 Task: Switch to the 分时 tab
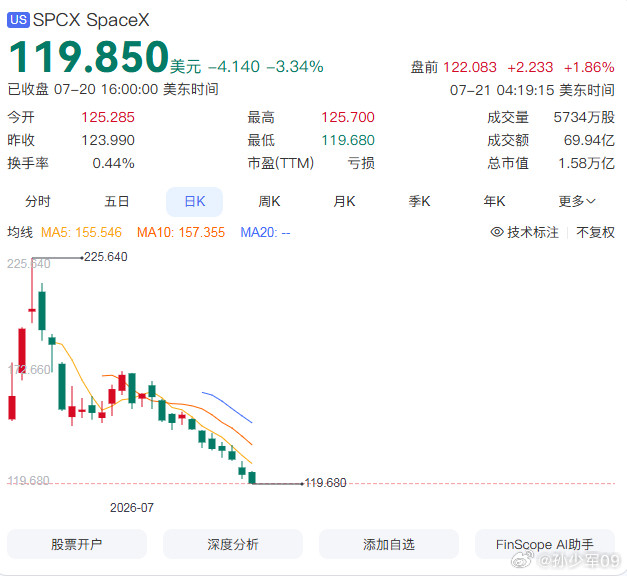(x=38, y=201)
